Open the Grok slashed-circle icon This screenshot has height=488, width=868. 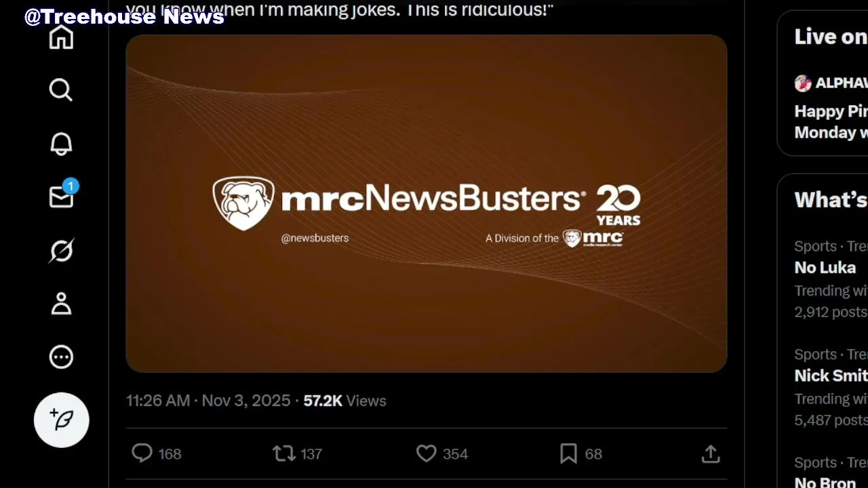tap(61, 251)
